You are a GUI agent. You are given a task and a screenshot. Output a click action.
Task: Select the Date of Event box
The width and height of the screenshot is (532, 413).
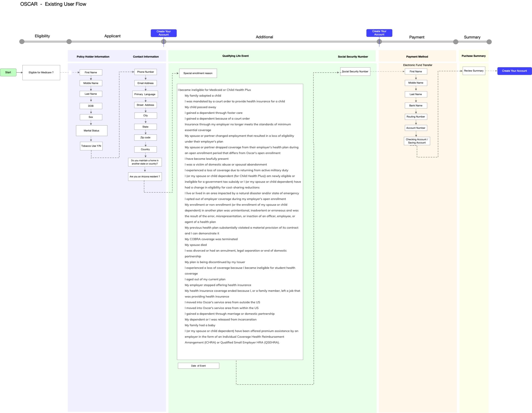pos(199,366)
